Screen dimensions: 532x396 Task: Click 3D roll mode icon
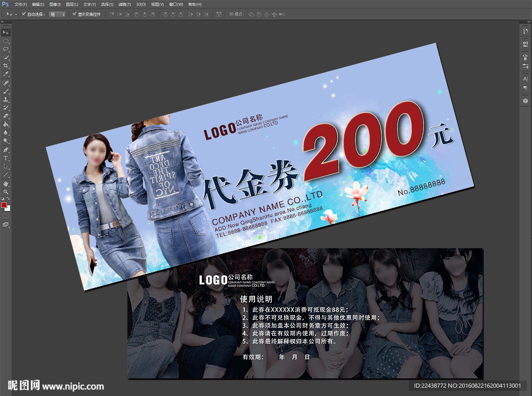259,14
